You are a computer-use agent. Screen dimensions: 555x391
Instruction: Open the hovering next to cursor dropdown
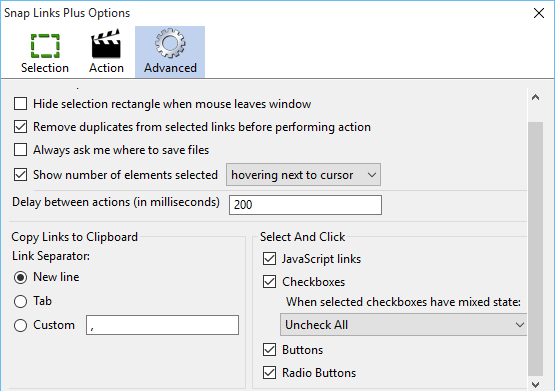click(x=303, y=175)
